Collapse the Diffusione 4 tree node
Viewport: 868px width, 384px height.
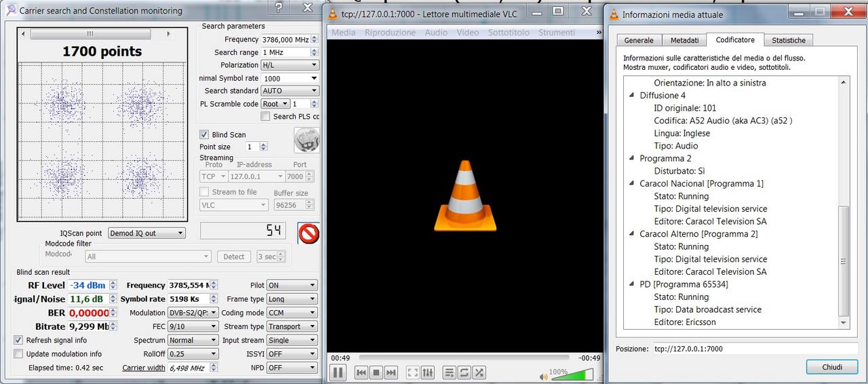click(632, 96)
